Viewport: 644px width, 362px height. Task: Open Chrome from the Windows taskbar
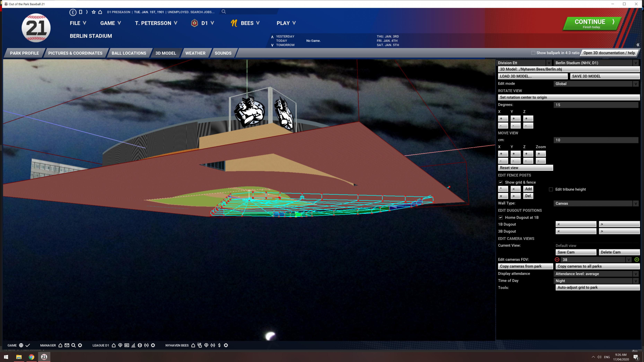click(32, 357)
